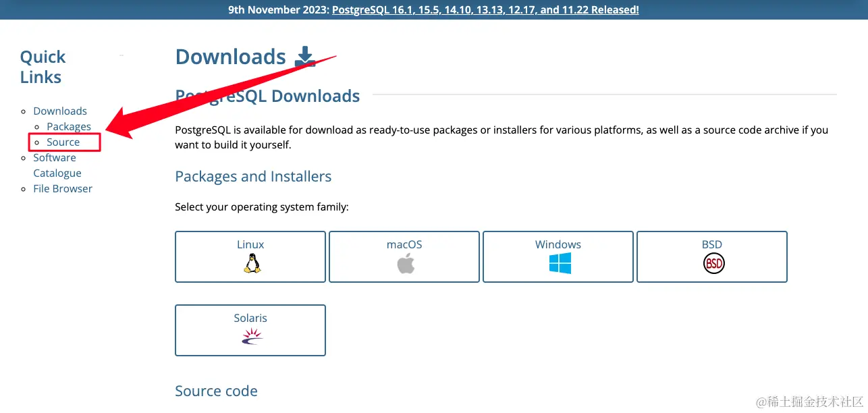Click the Packages and Installers heading

coord(253,177)
